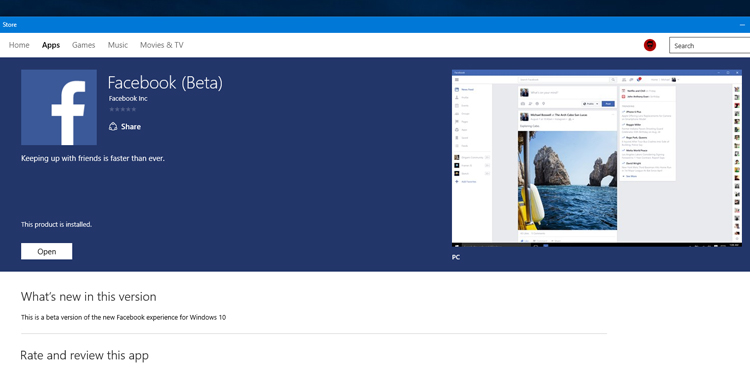Screen dimensions: 750x369
Task: Open the Home section
Action: (19, 45)
